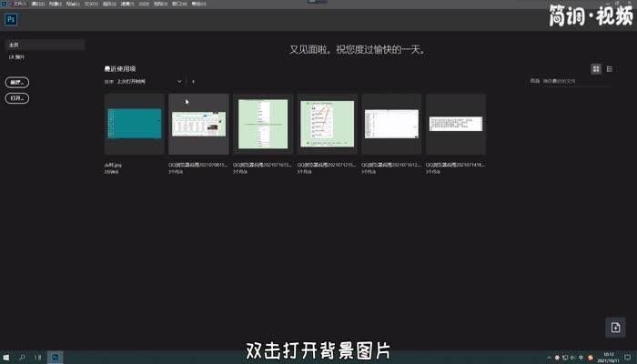637x364 pixels.
Task: Select the LR 照片 sidebar item
Action: click(x=17, y=56)
